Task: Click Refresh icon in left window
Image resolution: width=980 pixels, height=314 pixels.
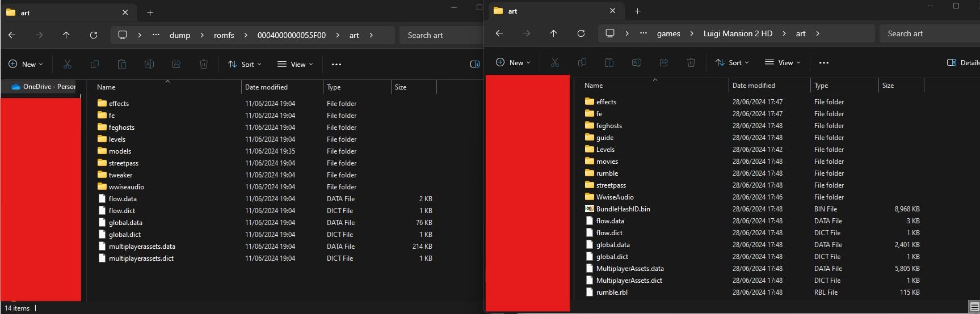Action: click(x=94, y=35)
